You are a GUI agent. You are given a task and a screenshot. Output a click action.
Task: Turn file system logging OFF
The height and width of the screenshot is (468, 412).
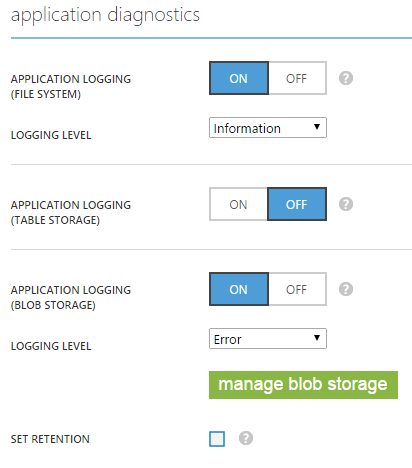click(297, 78)
